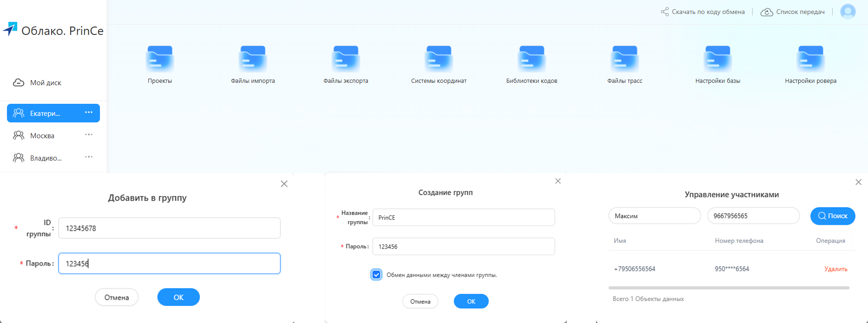
Task: Click the name search field containing Максим
Action: click(x=655, y=215)
